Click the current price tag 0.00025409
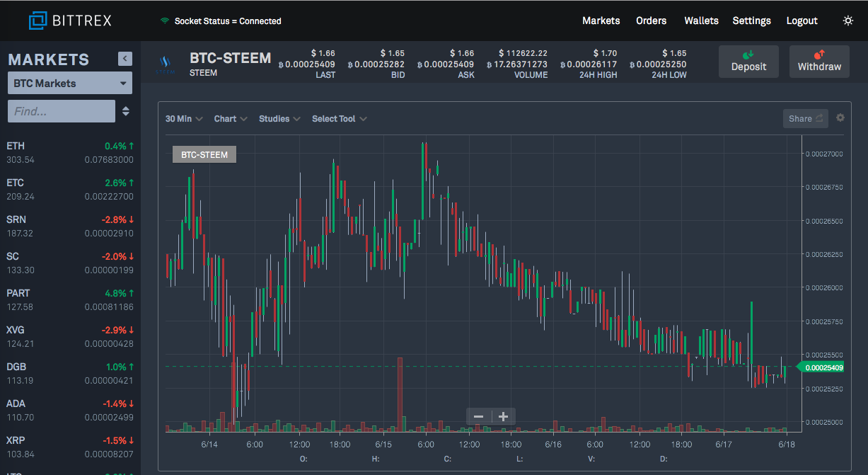 coord(822,367)
